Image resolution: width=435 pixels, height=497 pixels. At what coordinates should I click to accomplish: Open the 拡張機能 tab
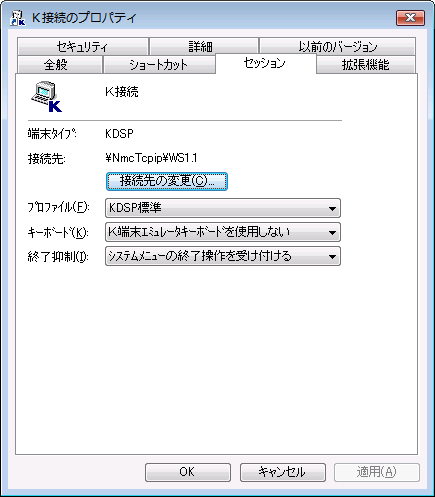[366, 65]
